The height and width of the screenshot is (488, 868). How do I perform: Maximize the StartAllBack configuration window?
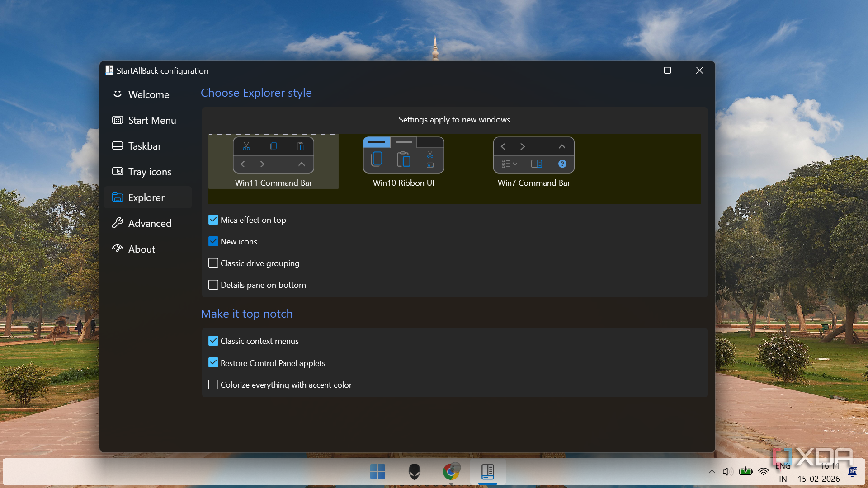(667, 70)
